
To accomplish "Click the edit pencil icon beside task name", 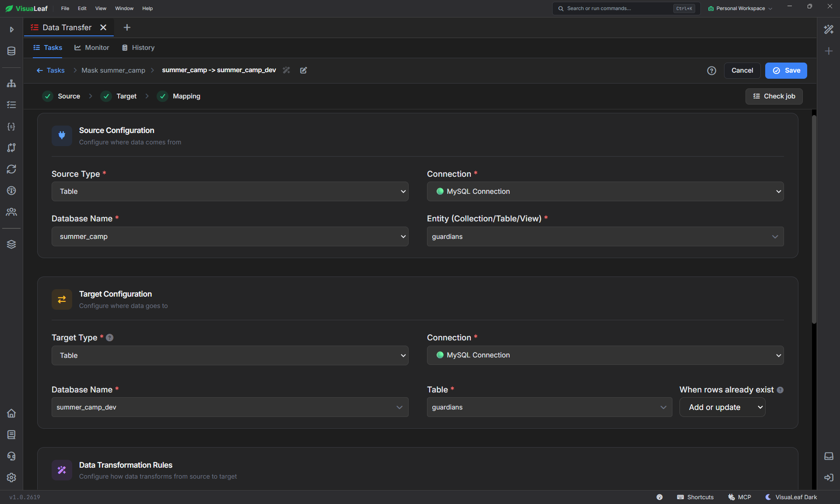I will click(x=304, y=70).
